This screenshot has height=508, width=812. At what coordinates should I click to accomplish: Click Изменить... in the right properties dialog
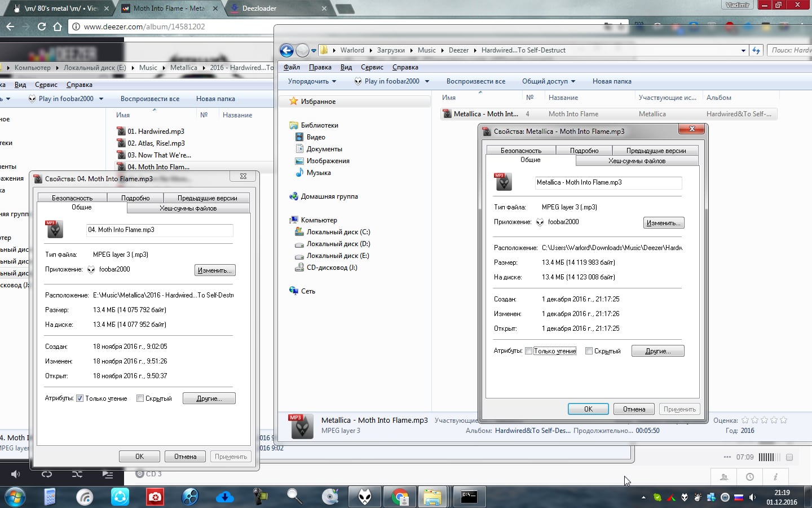coord(664,223)
